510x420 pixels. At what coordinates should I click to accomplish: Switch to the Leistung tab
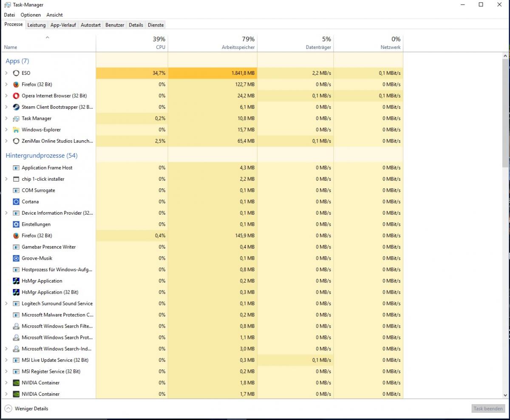click(37, 25)
